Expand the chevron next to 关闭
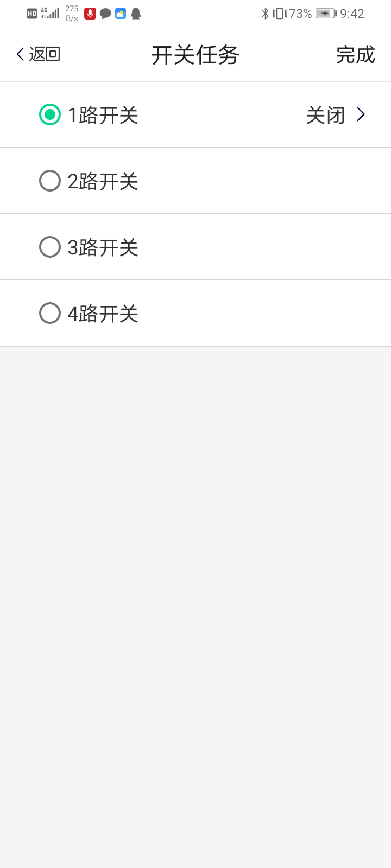The height and width of the screenshot is (868, 391). coord(361,114)
